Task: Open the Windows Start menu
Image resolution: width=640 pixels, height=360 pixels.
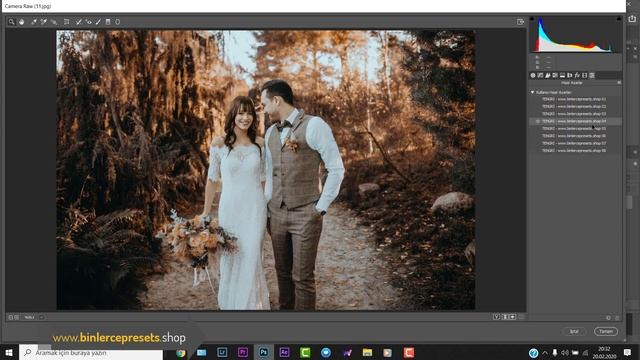Action: pos(9,352)
